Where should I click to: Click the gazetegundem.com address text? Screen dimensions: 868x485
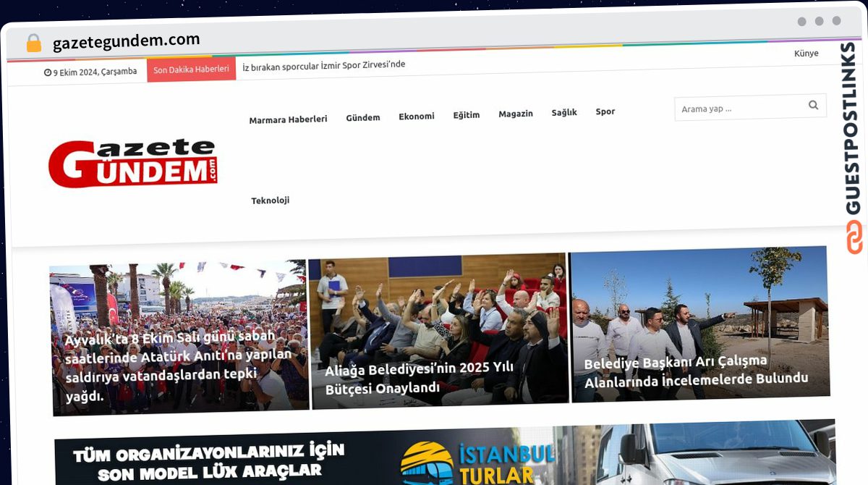pyautogui.click(x=127, y=41)
